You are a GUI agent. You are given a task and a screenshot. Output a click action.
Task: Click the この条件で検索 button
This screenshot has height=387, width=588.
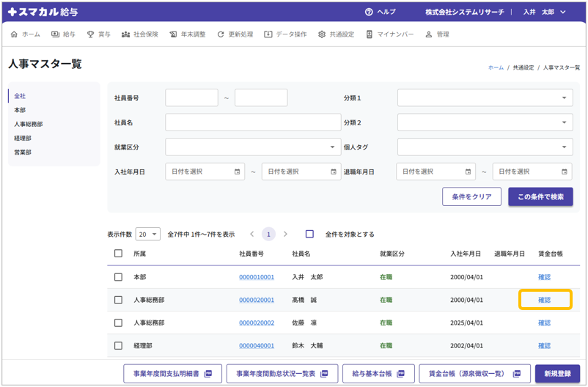[540, 196]
